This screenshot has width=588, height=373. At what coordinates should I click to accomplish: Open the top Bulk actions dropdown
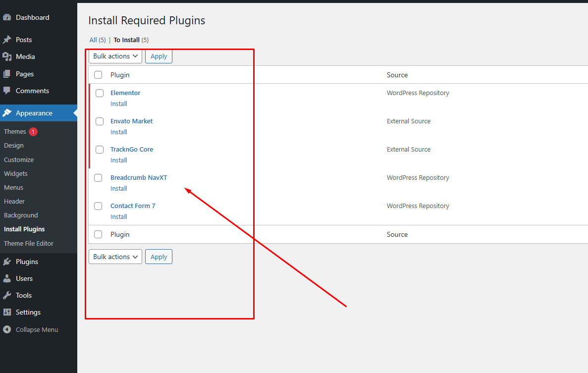click(x=115, y=56)
